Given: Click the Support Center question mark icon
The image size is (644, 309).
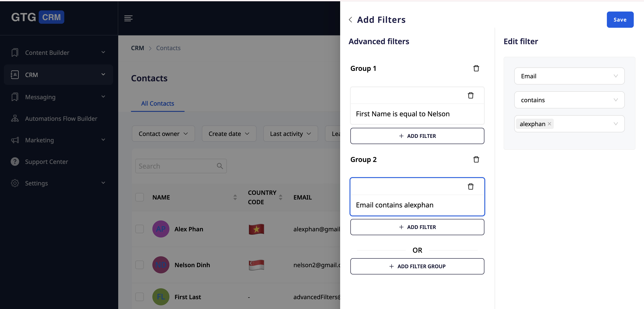Looking at the screenshot, I should click(x=15, y=162).
